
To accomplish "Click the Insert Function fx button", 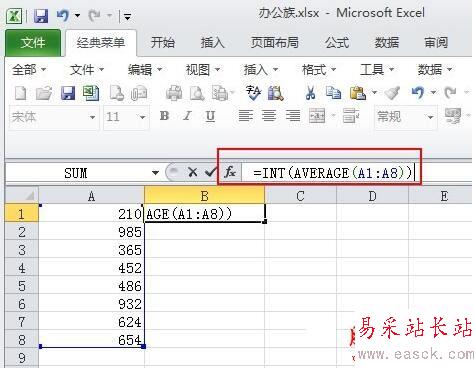I will 230,172.
